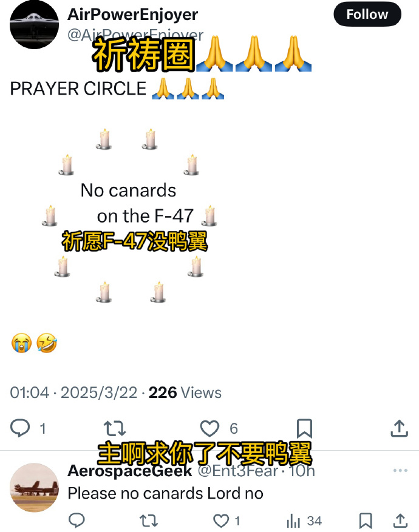
Task: Open more options on AerospaceGeek's reply
Action: 400,471
